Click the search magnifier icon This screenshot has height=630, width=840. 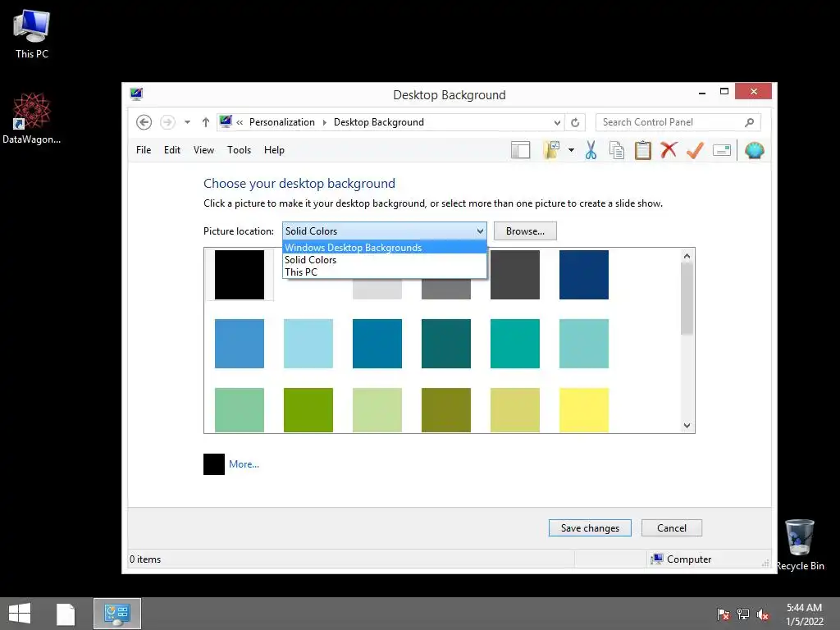750,122
